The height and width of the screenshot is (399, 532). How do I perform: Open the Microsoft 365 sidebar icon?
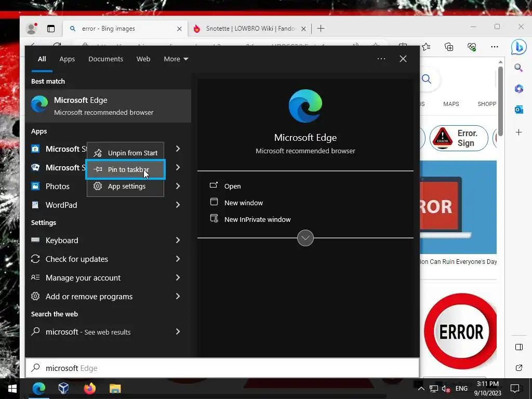tap(519, 89)
